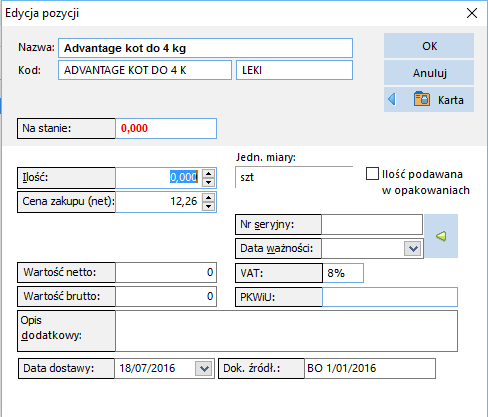Open the Data dostawy date picker

[x=204, y=368]
